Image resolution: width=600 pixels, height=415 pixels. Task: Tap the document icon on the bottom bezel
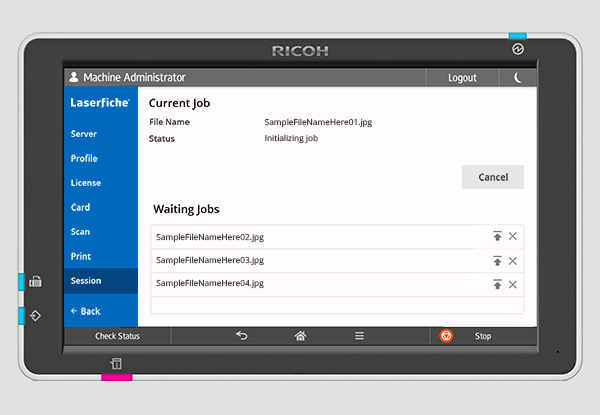tap(116, 363)
